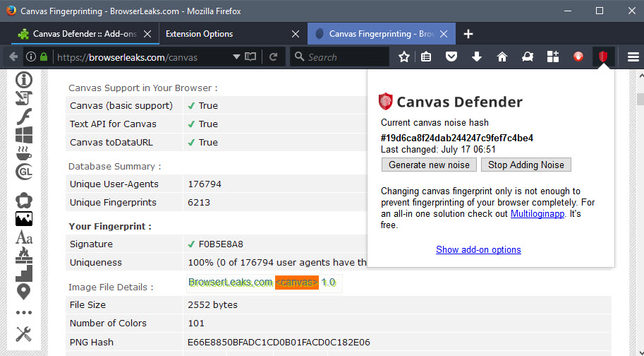This screenshot has width=644, height=356.
Task: Toggle Canvas Defender shield toolbar icon
Action: pyautogui.click(x=603, y=57)
